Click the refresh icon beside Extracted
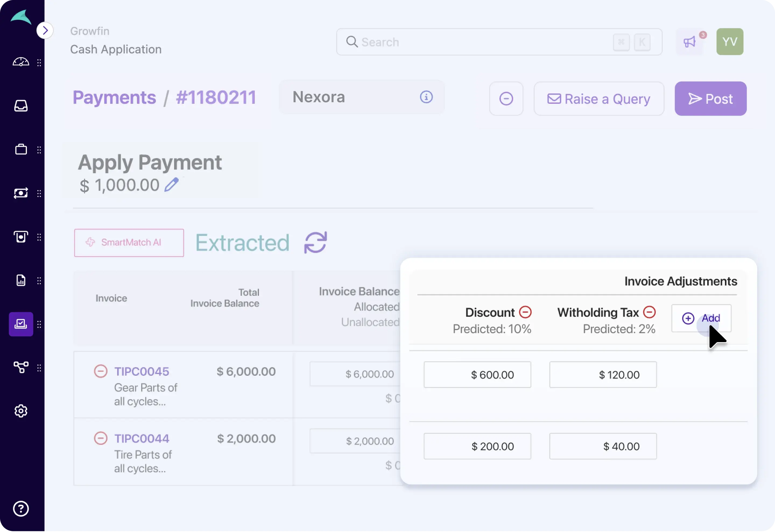 click(x=315, y=243)
